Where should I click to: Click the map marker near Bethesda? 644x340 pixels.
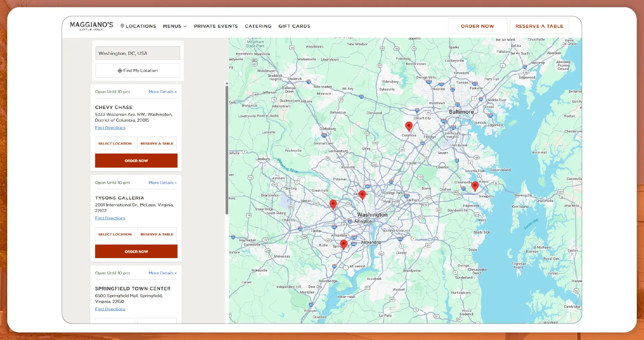tap(362, 195)
